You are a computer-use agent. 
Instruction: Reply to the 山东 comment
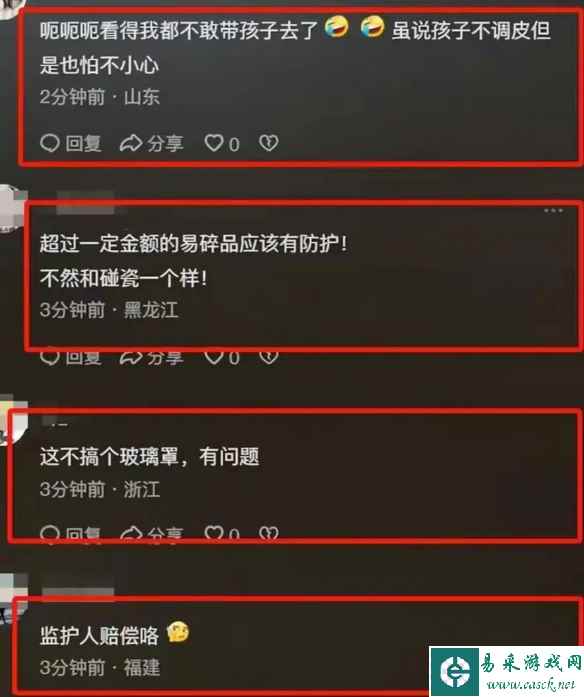pyautogui.click(x=71, y=143)
